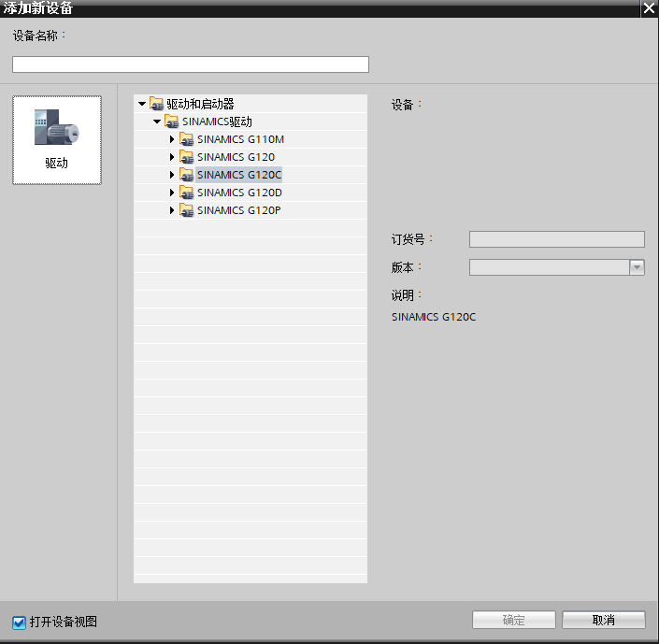
Task: Click the SINAMICS驱动 folder icon
Action: (172, 122)
